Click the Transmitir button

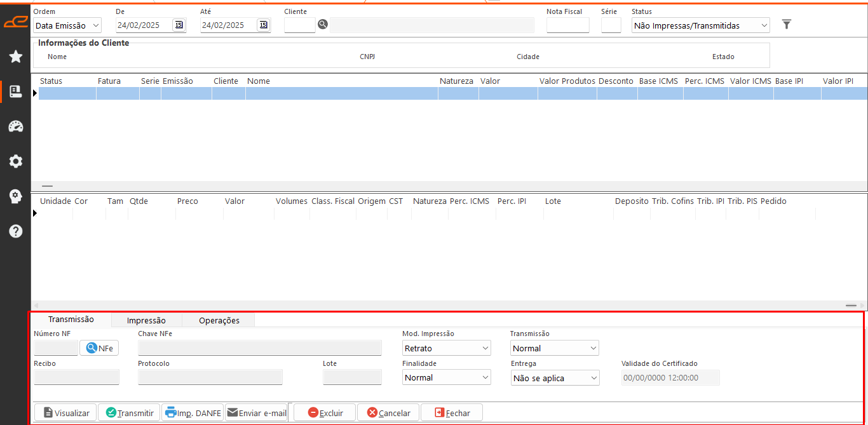coord(129,412)
